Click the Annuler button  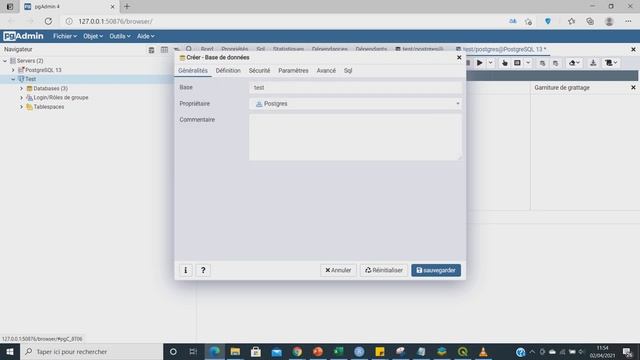click(x=338, y=270)
